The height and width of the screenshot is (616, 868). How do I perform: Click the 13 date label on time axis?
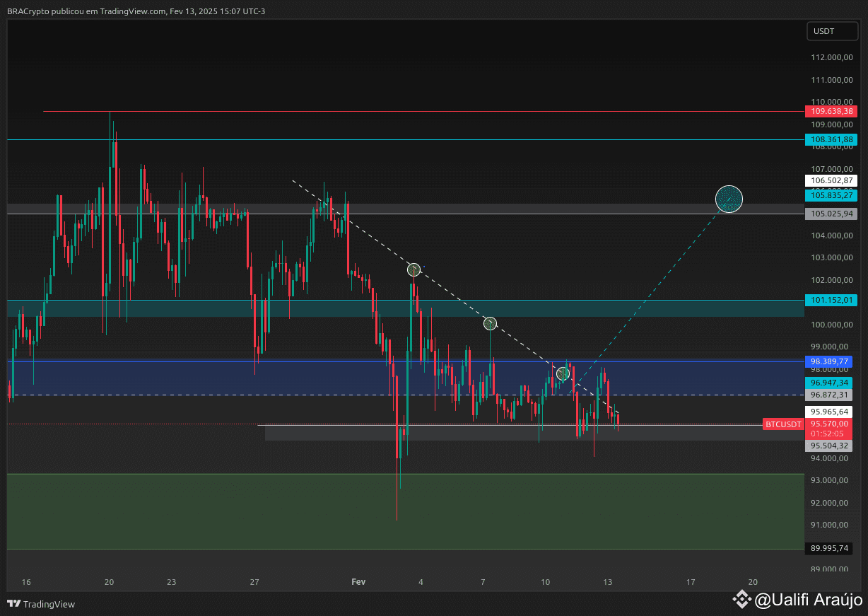point(608,582)
